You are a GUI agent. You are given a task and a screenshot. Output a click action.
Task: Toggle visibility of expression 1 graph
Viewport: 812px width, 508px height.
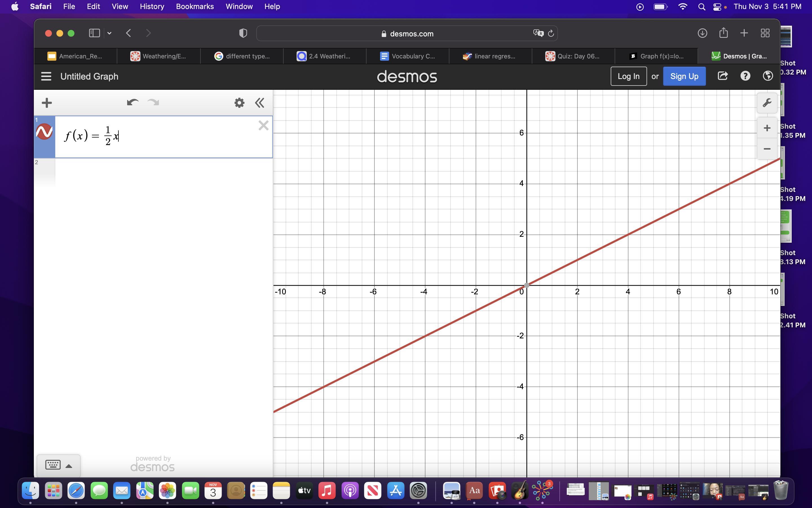click(x=44, y=132)
